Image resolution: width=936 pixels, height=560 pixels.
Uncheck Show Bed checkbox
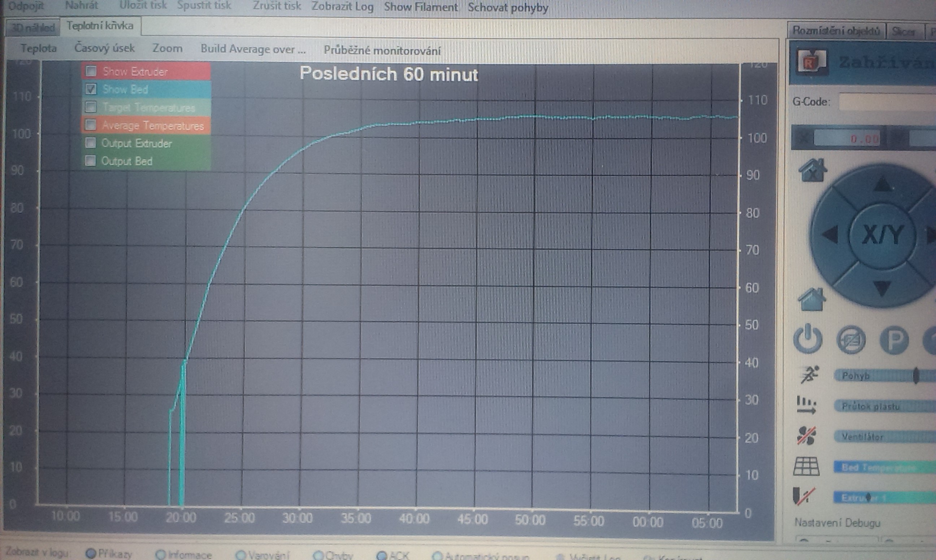(91, 89)
